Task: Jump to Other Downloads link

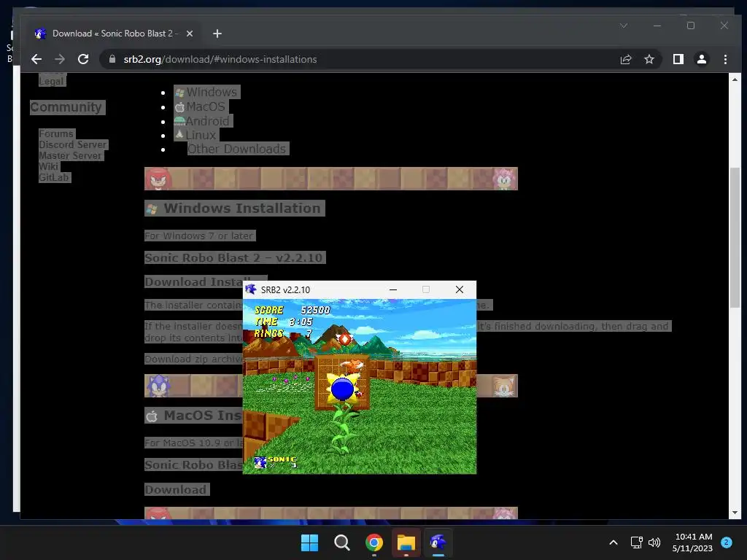Action: point(237,149)
